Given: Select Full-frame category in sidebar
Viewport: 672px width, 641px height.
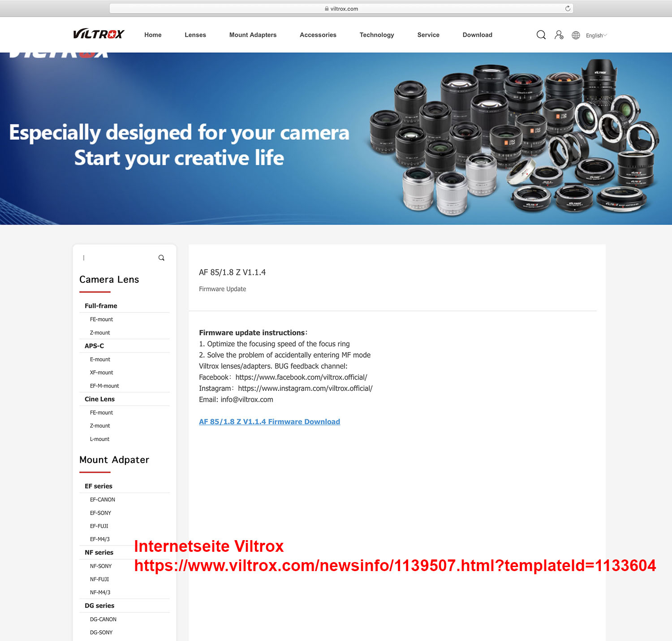Looking at the screenshot, I should [101, 306].
